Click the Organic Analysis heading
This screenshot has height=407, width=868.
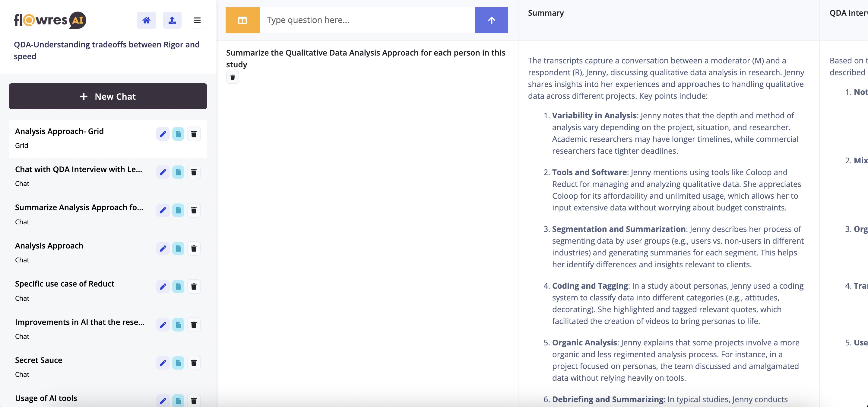point(584,343)
